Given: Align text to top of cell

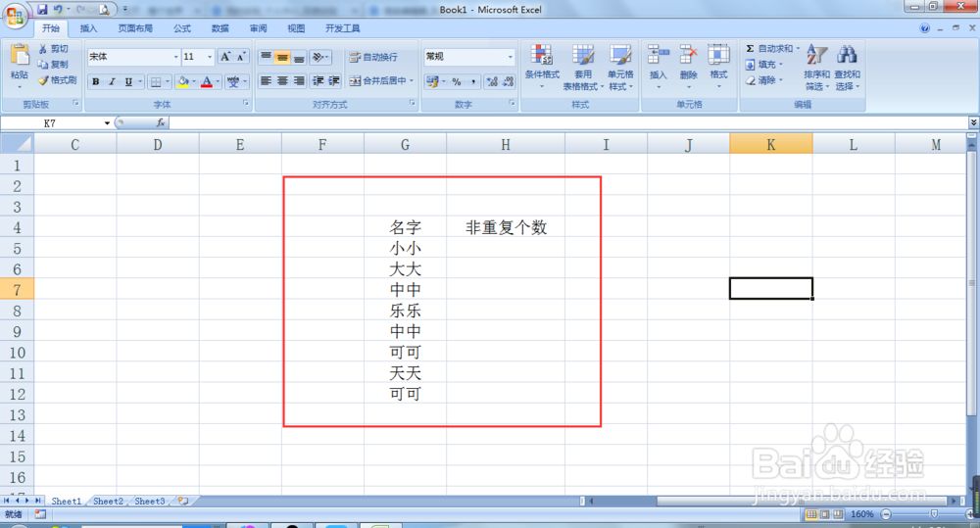Looking at the screenshot, I should tap(266, 57).
